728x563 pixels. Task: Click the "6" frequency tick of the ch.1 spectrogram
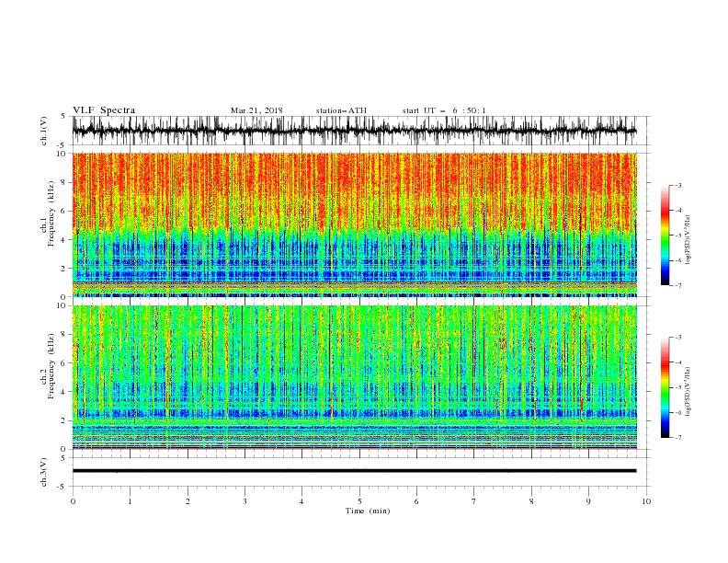[x=63, y=211]
